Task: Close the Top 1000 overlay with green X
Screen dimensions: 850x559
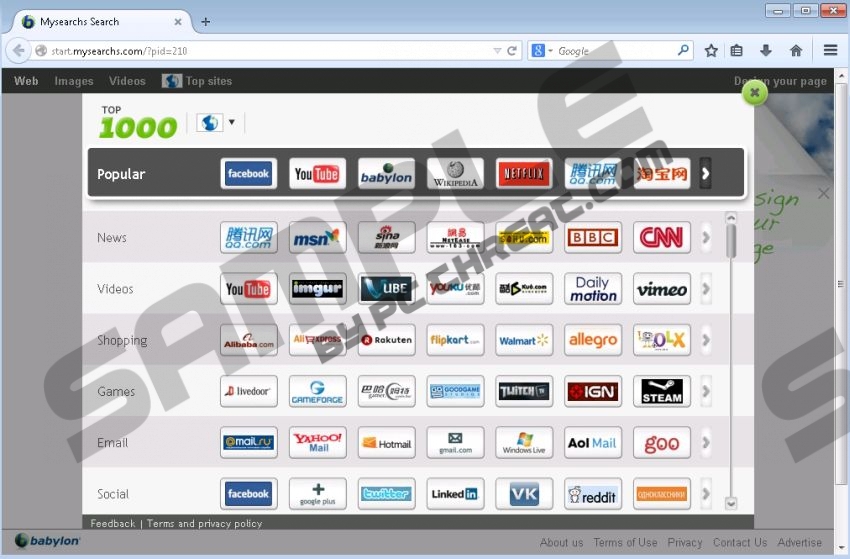Action: (x=754, y=93)
